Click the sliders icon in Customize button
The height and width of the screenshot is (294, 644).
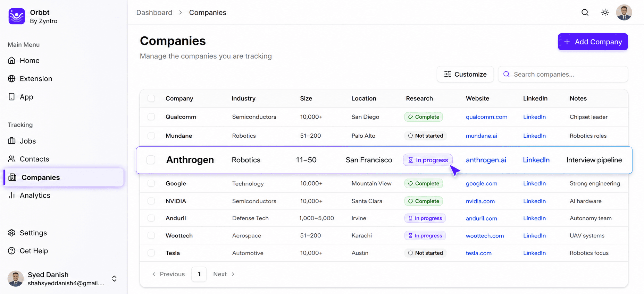(x=448, y=74)
